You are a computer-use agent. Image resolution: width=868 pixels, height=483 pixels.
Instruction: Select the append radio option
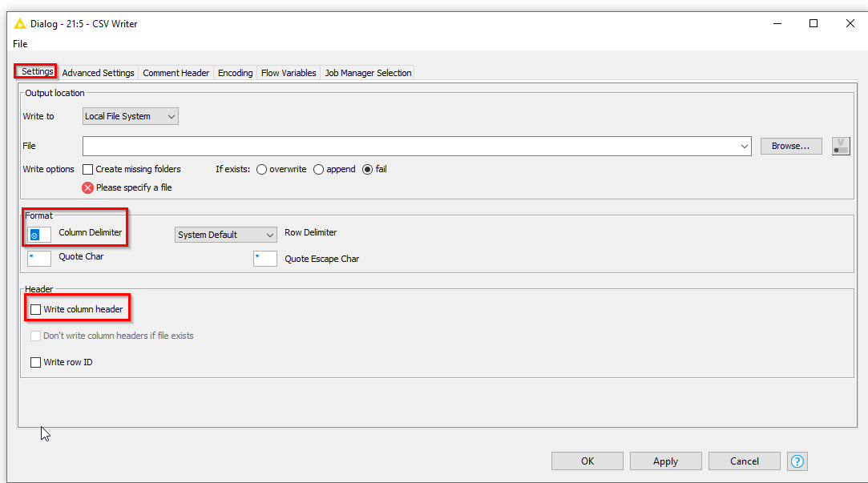tap(318, 169)
